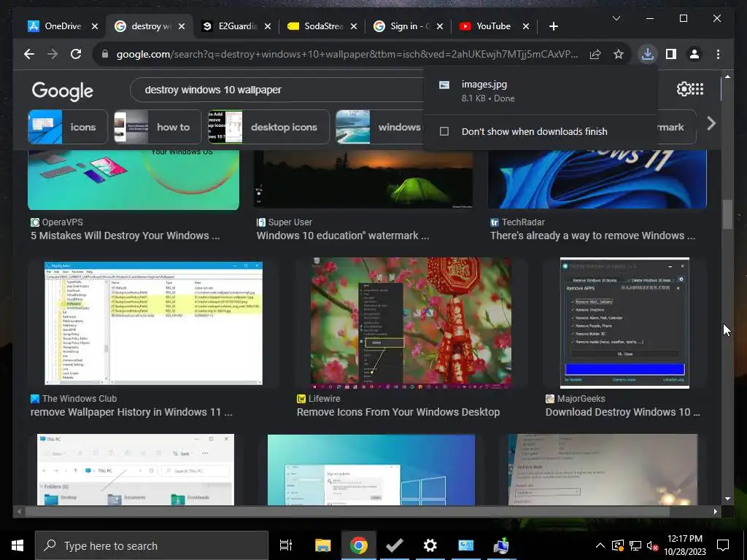Open the Chrome downloads icon
Screen dimensions: 747x560
pos(648,54)
